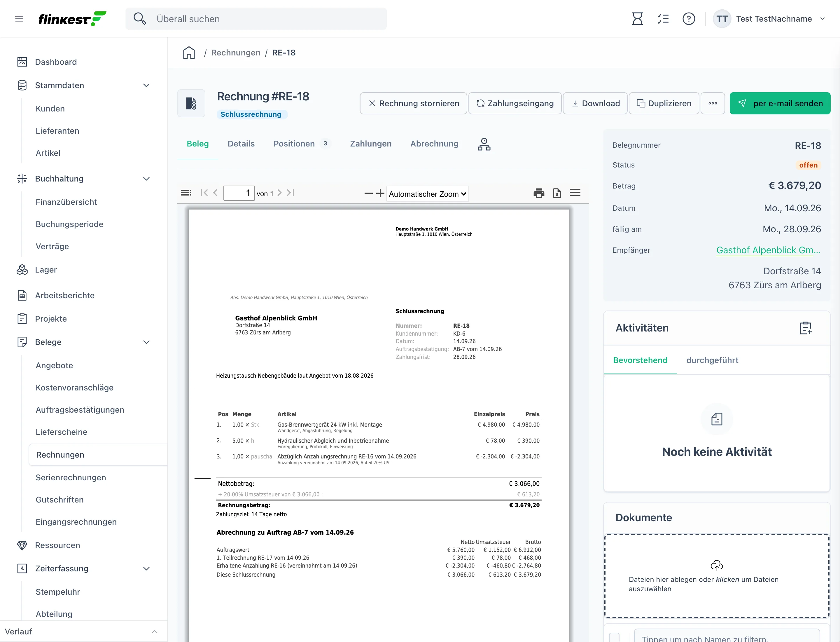The height and width of the screenshot is (642, 840).
Task: Zoom out the PDF preview
Action: pos(369,193)
